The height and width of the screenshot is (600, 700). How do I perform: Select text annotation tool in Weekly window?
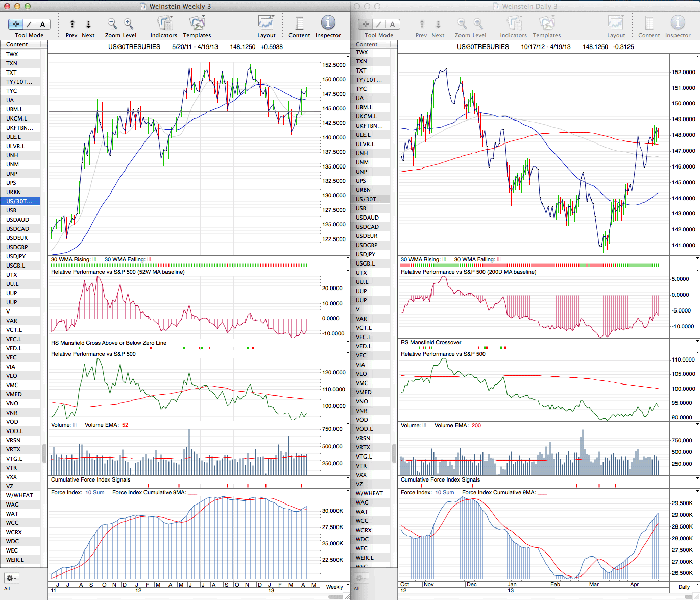42,24
